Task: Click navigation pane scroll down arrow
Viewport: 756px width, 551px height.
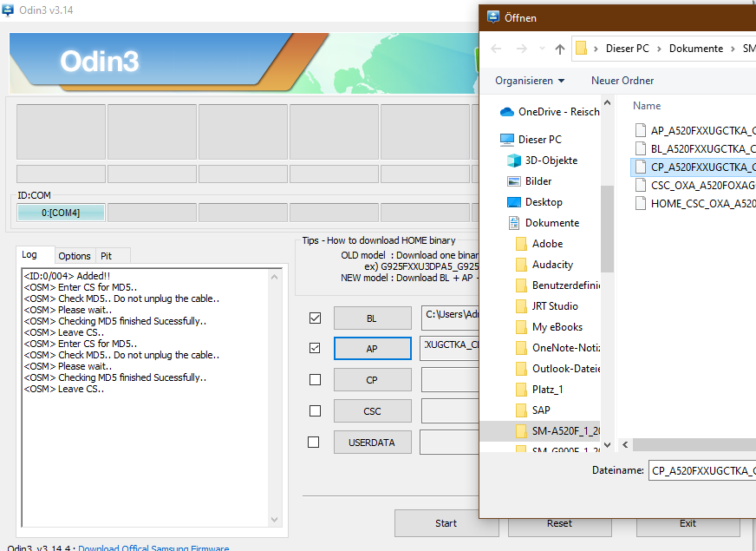Action: [608, 445]
